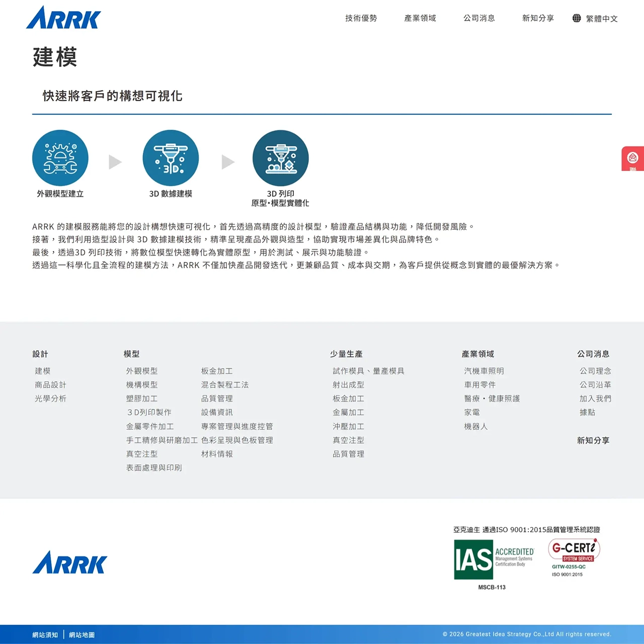
Task: Open 加入我們 footer link
Action: [x=596, y=398]
